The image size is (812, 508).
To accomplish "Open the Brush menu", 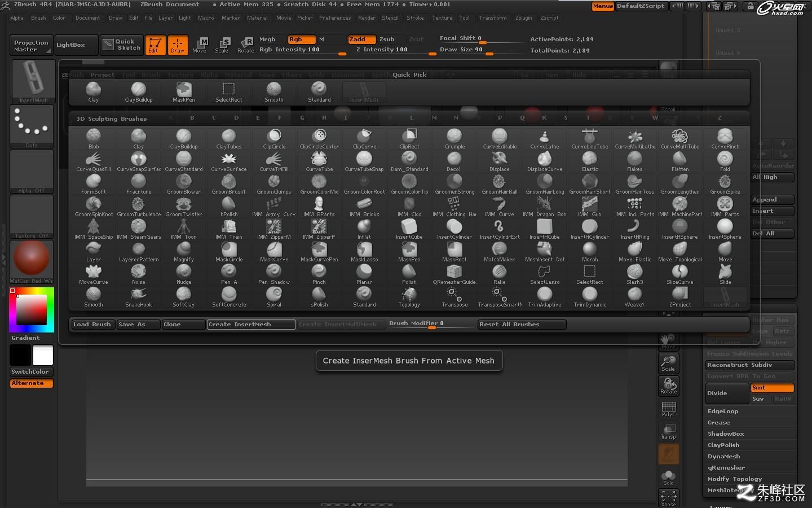I will coord(38,18).
